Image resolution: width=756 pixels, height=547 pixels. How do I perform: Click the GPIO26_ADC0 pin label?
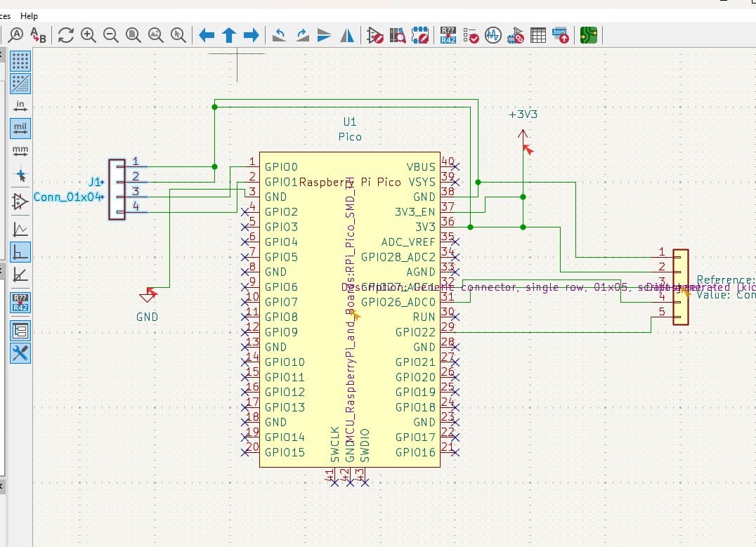point(398,302)
